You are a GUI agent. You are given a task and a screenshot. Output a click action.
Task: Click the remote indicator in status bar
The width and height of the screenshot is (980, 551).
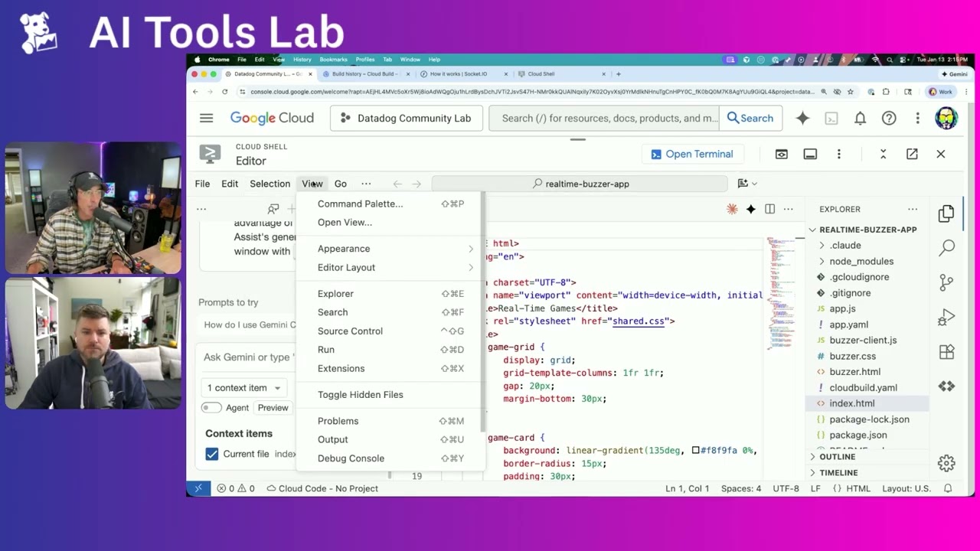198,488
